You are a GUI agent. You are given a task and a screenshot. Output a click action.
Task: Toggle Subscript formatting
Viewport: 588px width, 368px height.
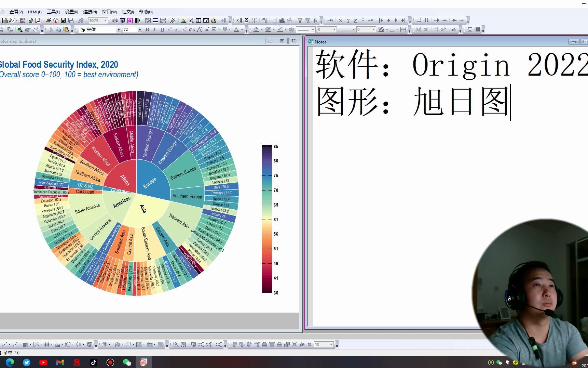177,30
